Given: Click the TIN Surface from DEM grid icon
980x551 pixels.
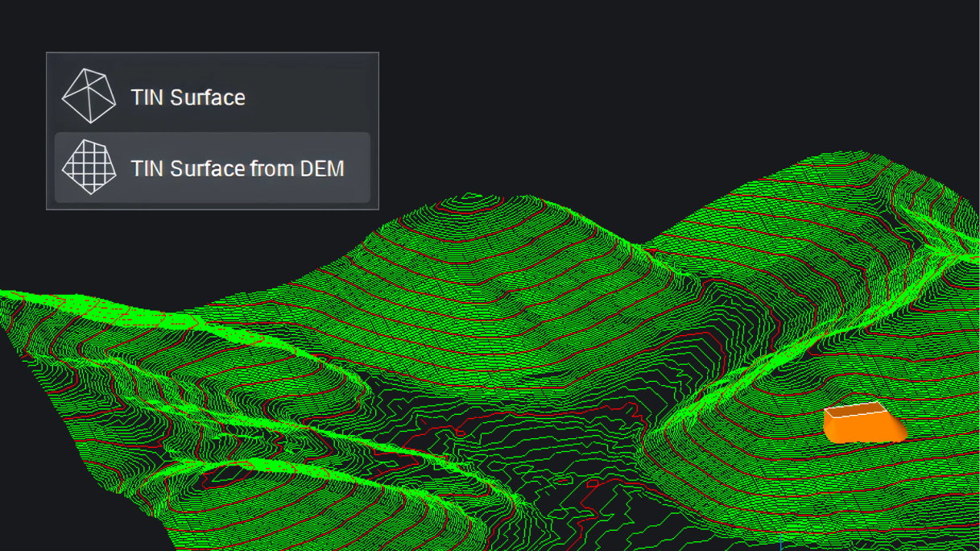Looking at the screenshot, I should (x=89, y=168).
